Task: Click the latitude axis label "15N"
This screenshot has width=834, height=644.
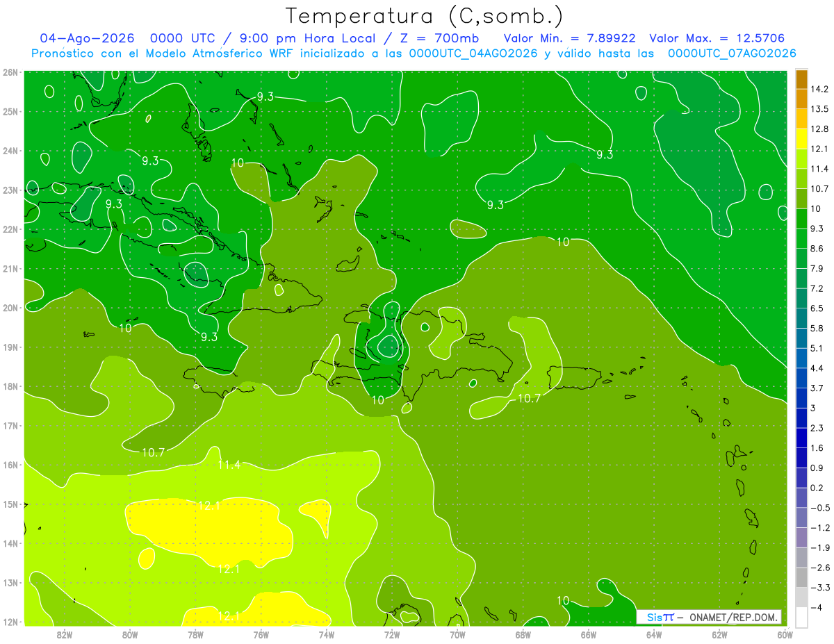Action: coord(10,504)
